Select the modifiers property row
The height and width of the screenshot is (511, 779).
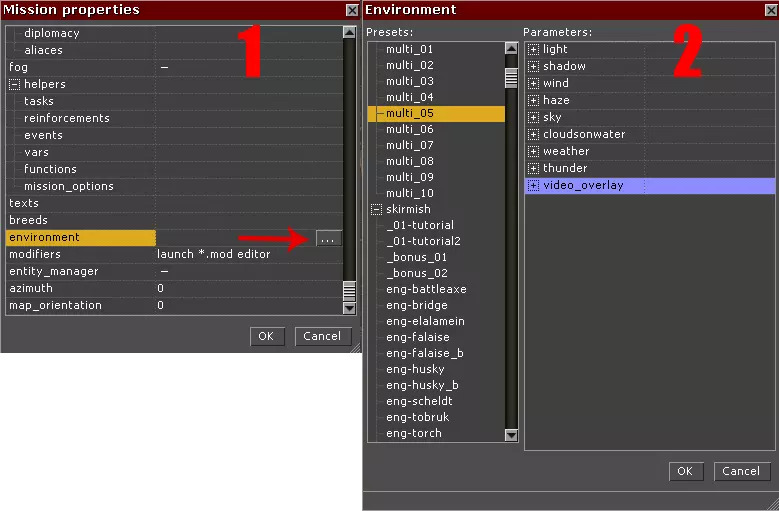click(x=174, y=254)
